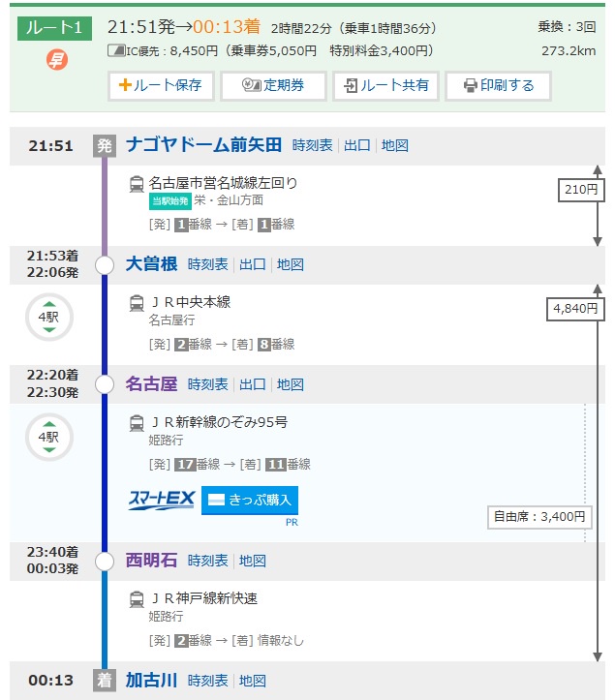Open 地図 for 加古川
Viewport: 615px width, 700px height.
[x=253, y=681]
